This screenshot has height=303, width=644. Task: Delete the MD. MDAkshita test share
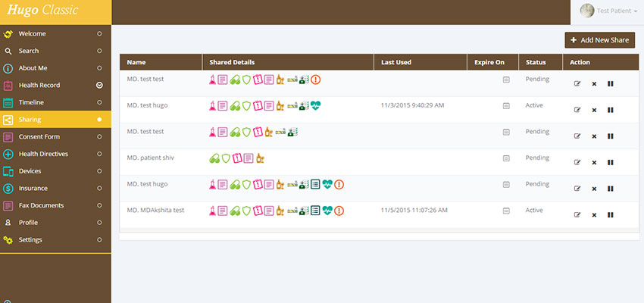point(594,215)
